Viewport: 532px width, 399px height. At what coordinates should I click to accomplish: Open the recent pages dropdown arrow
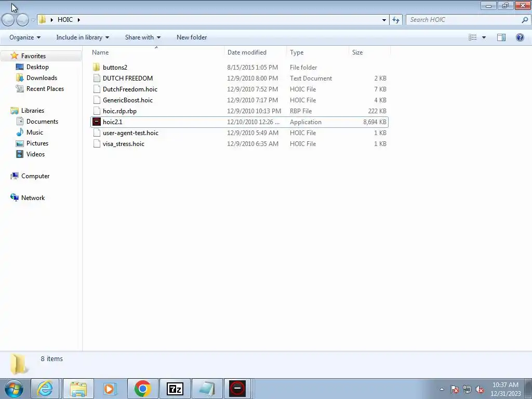click(33, 20)
